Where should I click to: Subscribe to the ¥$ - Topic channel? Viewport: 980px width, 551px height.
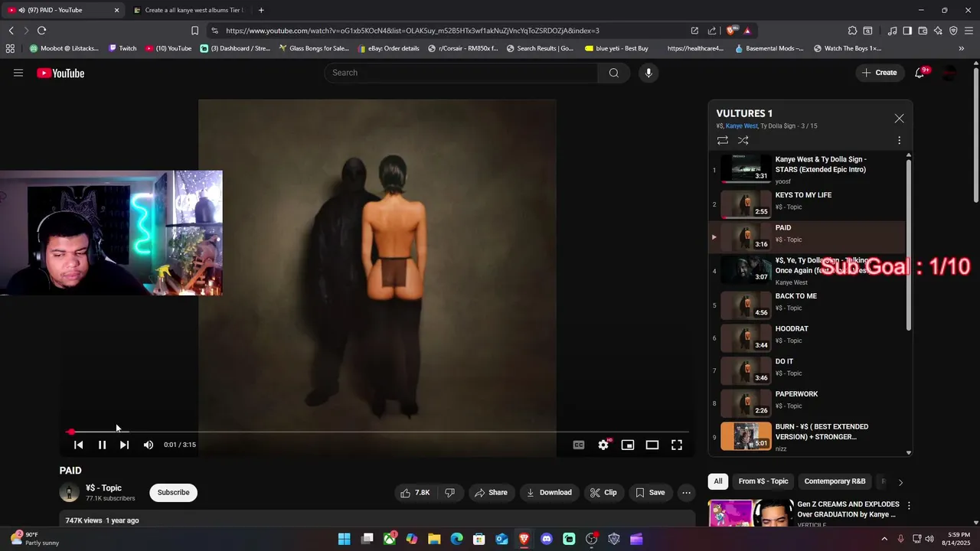(173, 492)
